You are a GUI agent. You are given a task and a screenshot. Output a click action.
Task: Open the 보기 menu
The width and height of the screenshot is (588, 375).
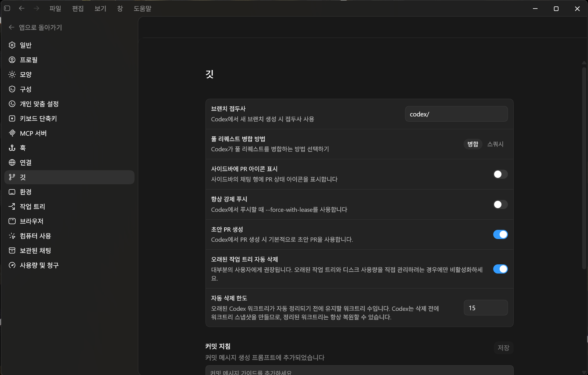[100, 9]
